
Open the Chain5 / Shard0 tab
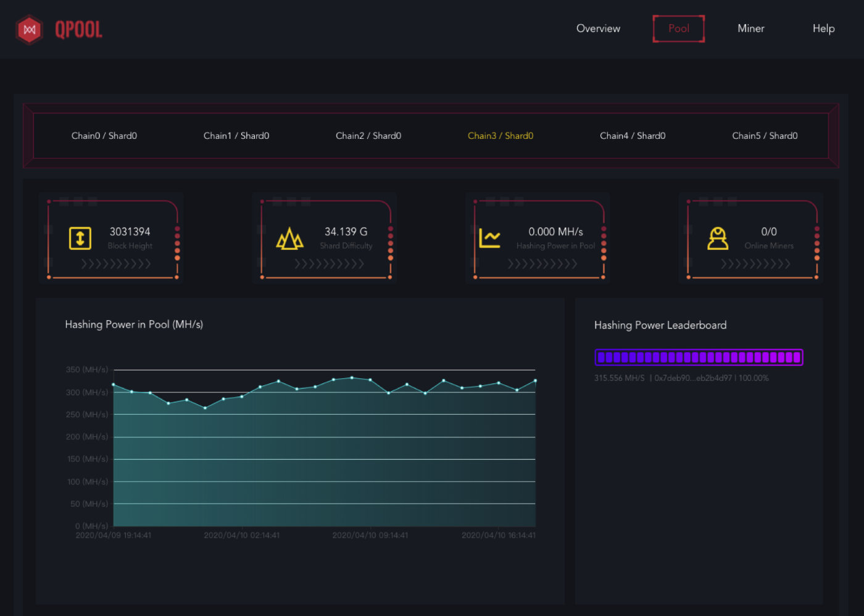765,136
